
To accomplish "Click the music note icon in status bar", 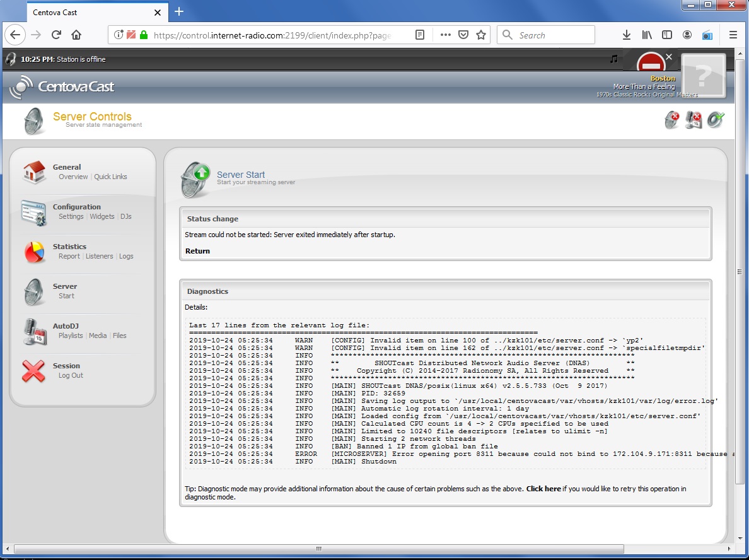I will (614, 59).
